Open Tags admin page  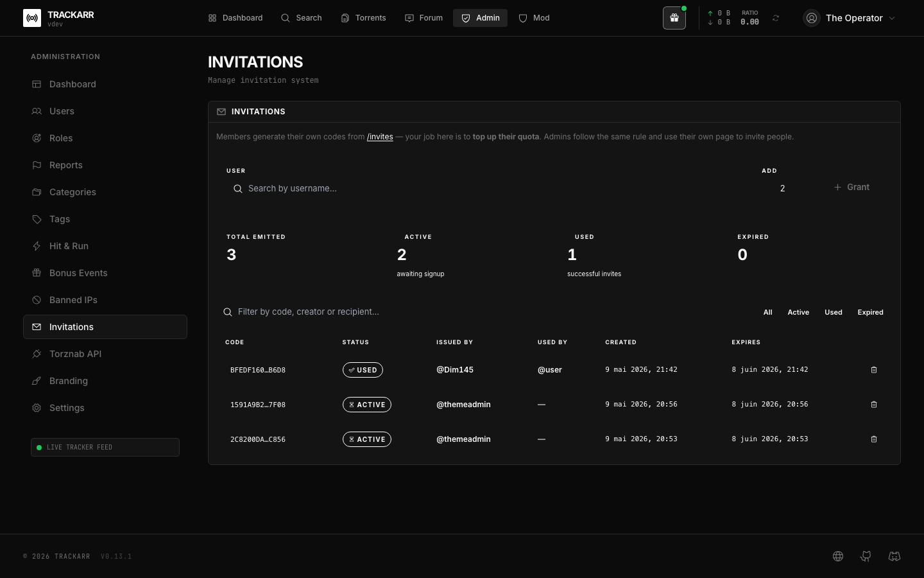coord(105,219)
